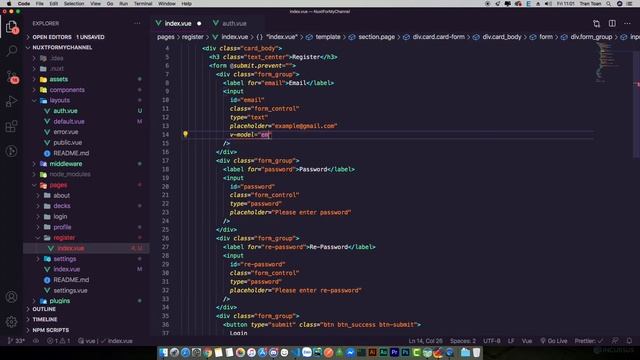Open the Help menu
The width and height of the screenshot is (640, 360).
tap(187, 4)
